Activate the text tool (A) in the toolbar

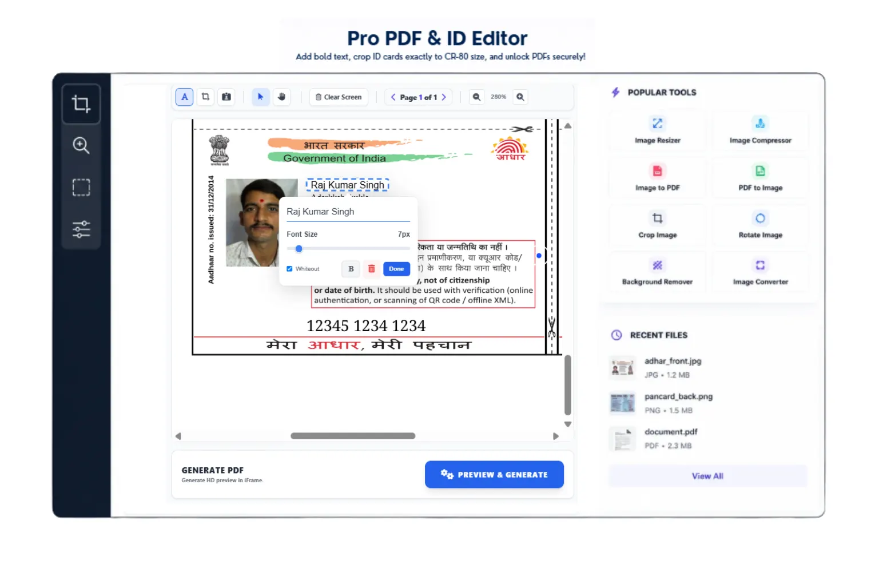tap(185, 97)
